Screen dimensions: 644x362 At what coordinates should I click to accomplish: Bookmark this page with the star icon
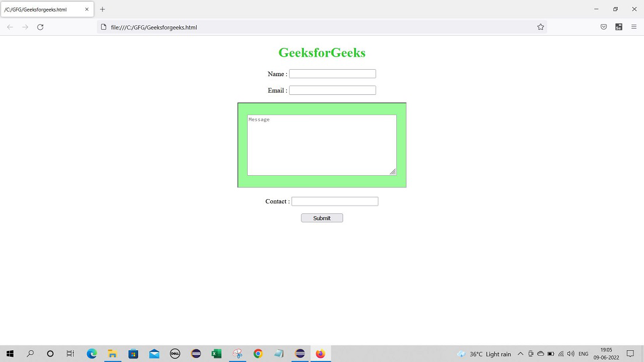pyautogui.click(x=540, y=27)
